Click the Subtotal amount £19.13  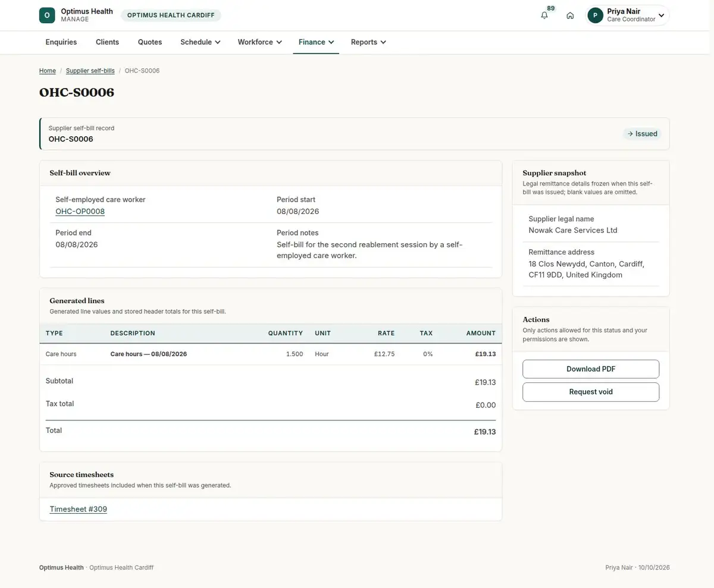tap(486, 383)
